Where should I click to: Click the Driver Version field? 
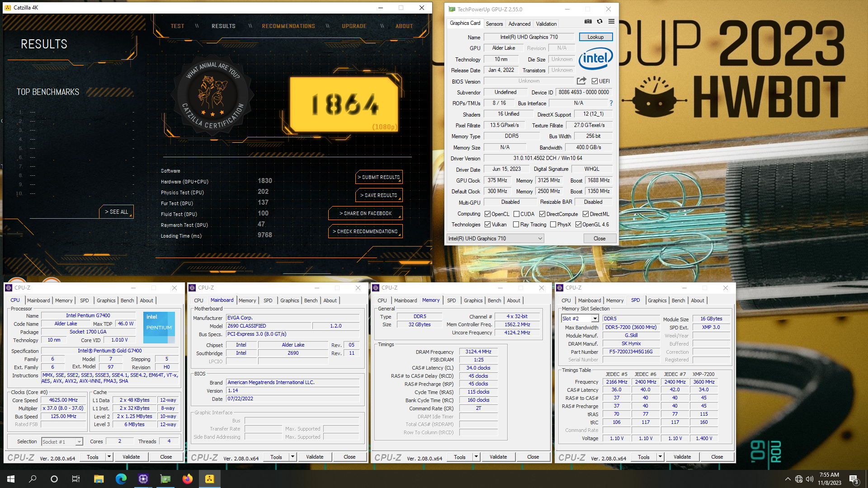548,158
